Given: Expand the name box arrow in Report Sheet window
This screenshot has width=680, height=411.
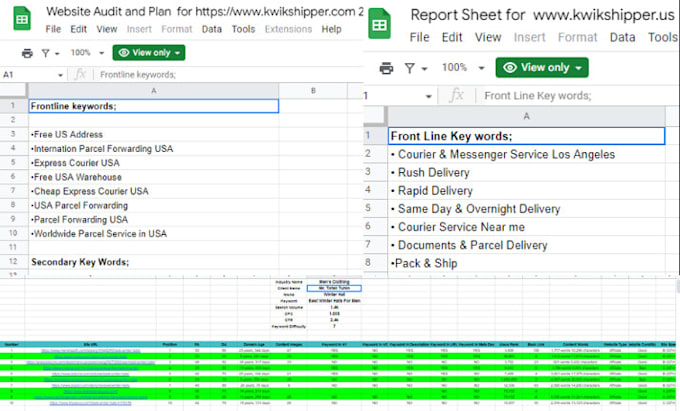Looking at the screenshot, I should 428,96.
